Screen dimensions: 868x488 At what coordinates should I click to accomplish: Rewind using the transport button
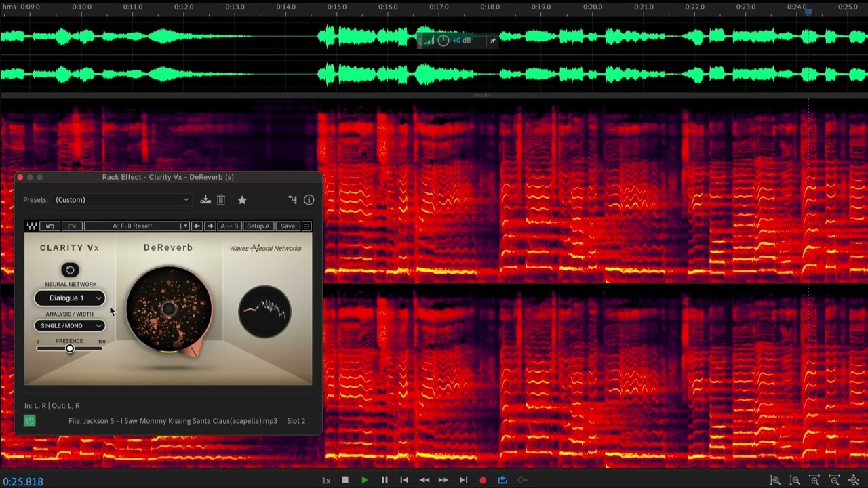click(x=425, y=480)
